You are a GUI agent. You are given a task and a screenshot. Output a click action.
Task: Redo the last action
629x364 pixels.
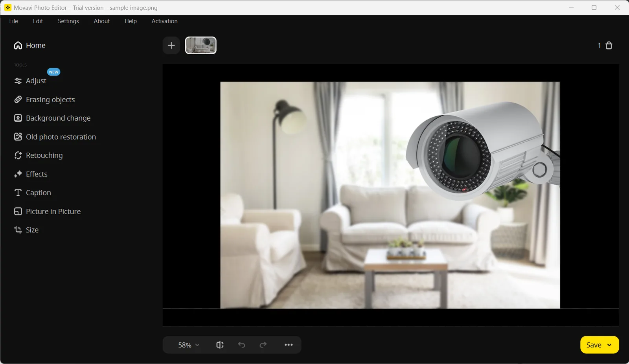tap(263, 345)
